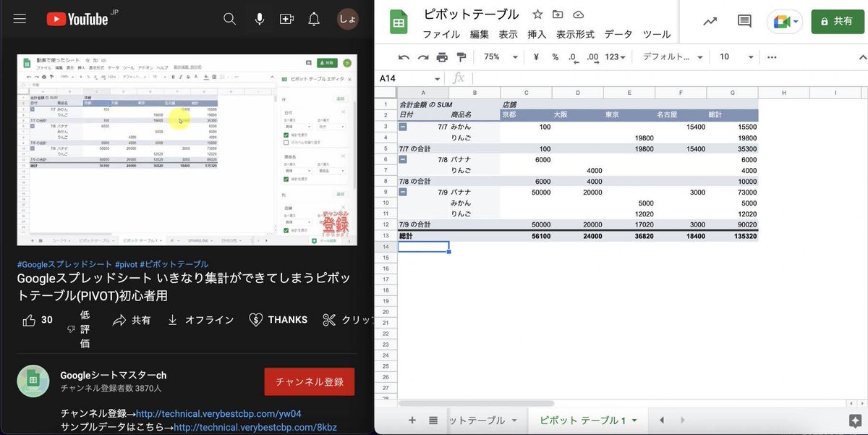
Task: Open comment history icon
Action: (x=744, y=21)
